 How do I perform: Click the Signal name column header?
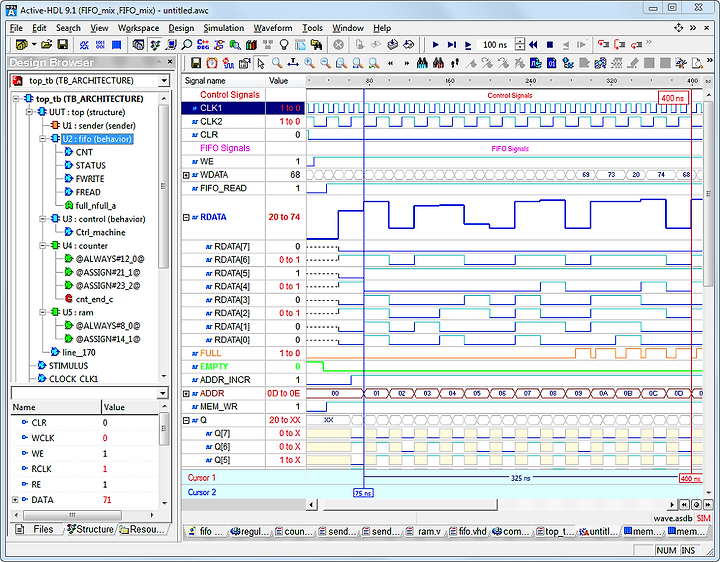(x=224, y=81)
